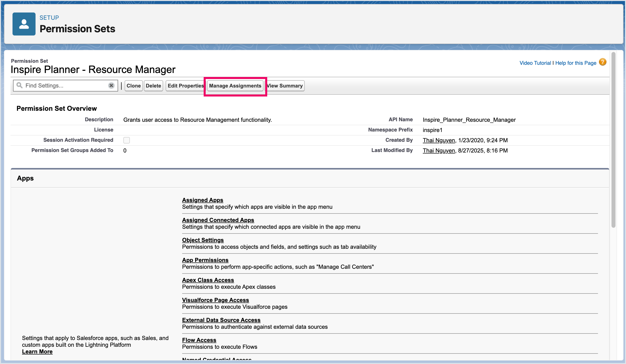
Task: Toggle Session Activation Required checkbox
Action: [x=127, y=140]
